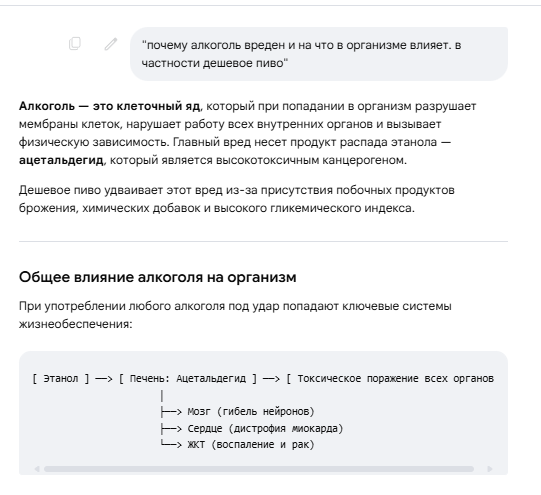The height and width of the screenshot is (495, 541).
Task: Edit the user's question with pencil icon
Action: click(x=111, y=44)
